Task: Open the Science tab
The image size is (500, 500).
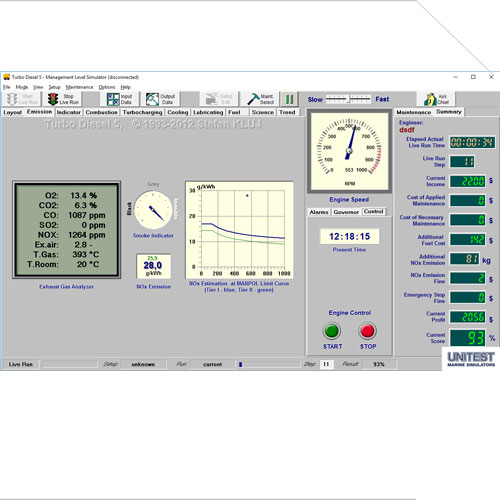Action: tap(263, 112)
